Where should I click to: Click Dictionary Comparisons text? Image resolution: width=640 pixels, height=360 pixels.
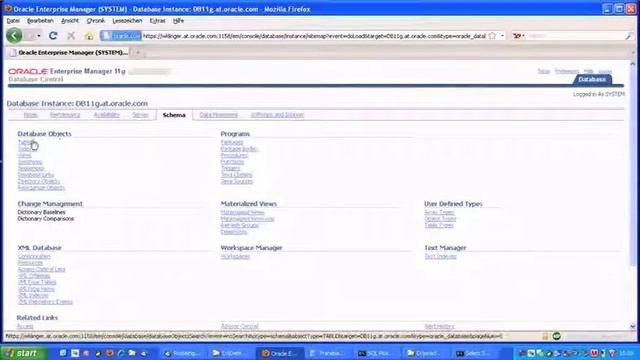click(46, 219)
